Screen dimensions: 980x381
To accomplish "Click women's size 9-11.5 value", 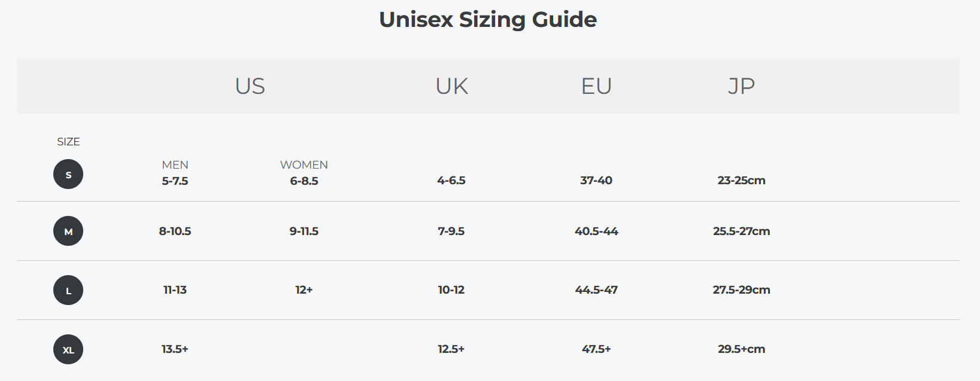I will [x=304, y=231].
